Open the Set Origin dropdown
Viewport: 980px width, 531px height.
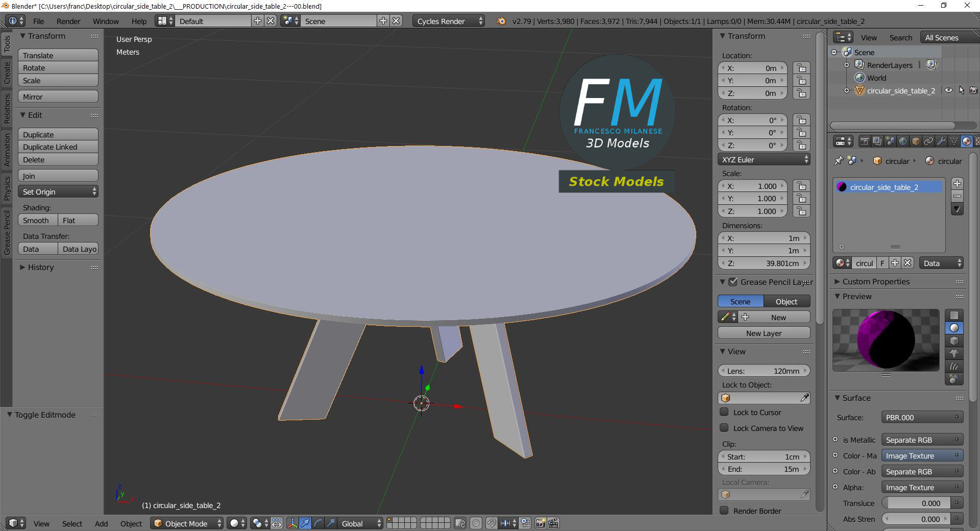[x=58, y=191]
